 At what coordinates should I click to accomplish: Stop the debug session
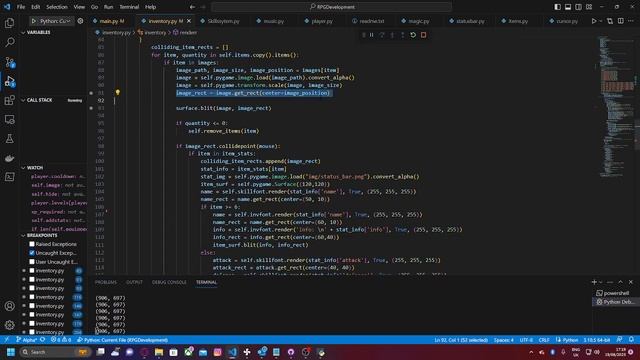[x=424, y=35]
